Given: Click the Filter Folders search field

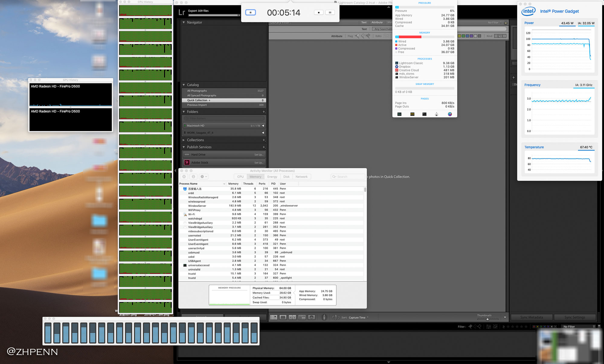Looking at the screenshot, I should coord(224,118).
